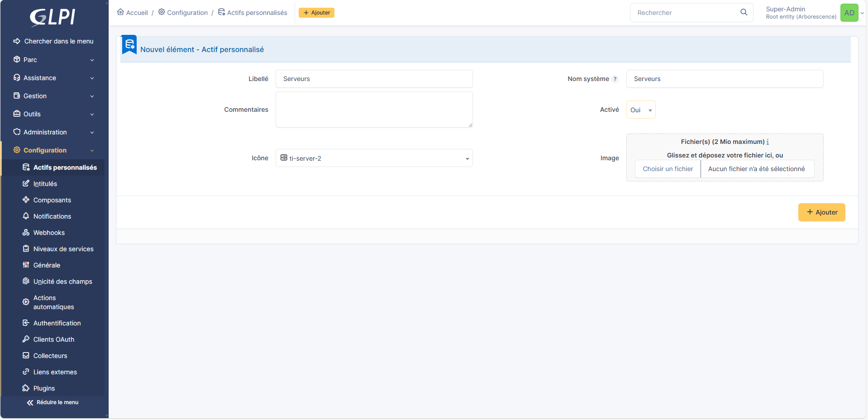The height and width of the screenshot is (420, 868).
Task: Click the AD user avatar
Action: click(849, 13)
